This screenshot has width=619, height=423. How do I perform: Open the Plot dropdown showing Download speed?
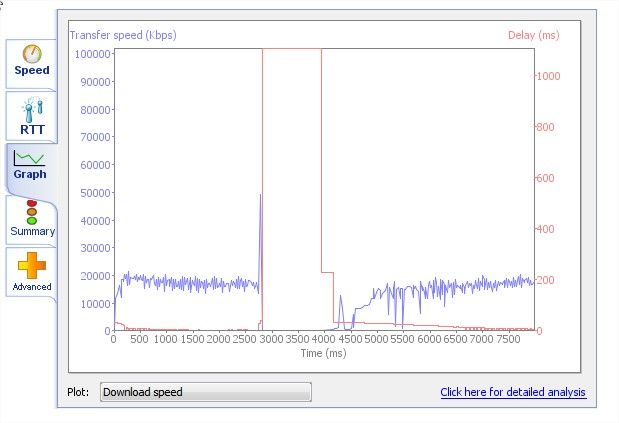pos(206,392)
